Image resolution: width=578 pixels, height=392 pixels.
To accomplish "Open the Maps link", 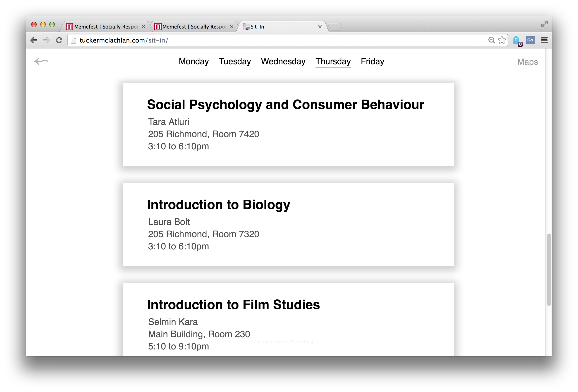I will [x=527, y=62].
